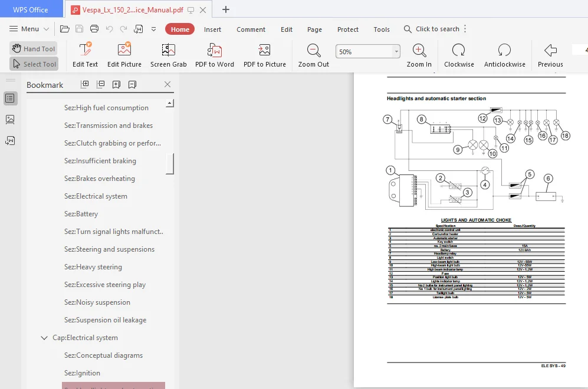Switch to the Home ribbon tab
Screen dimensions: 588x389
(x=180, y=29)
